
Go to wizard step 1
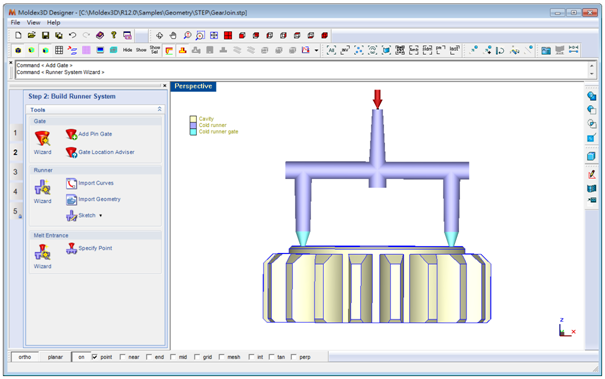click(x=15, y=133)
